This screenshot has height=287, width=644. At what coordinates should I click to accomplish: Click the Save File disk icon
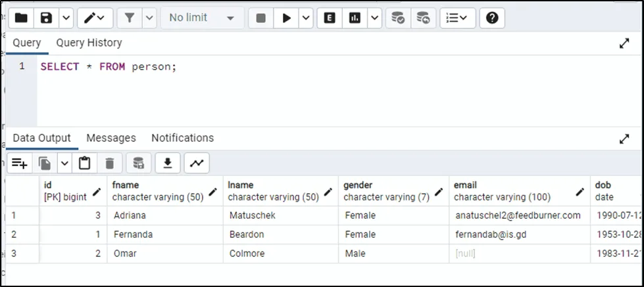[x=46, y=18]
